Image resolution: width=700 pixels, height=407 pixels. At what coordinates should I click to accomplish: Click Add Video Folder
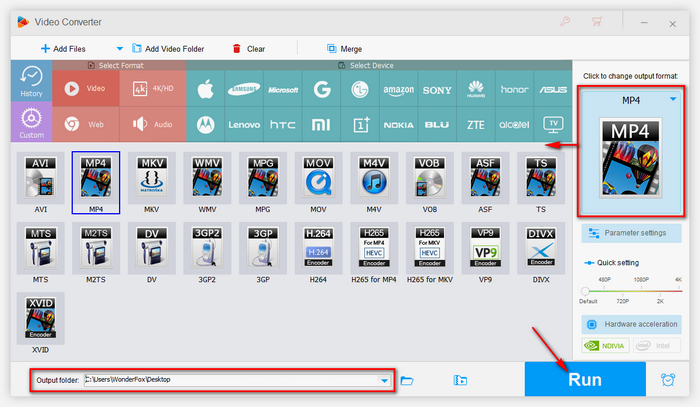tap(168, 49)
